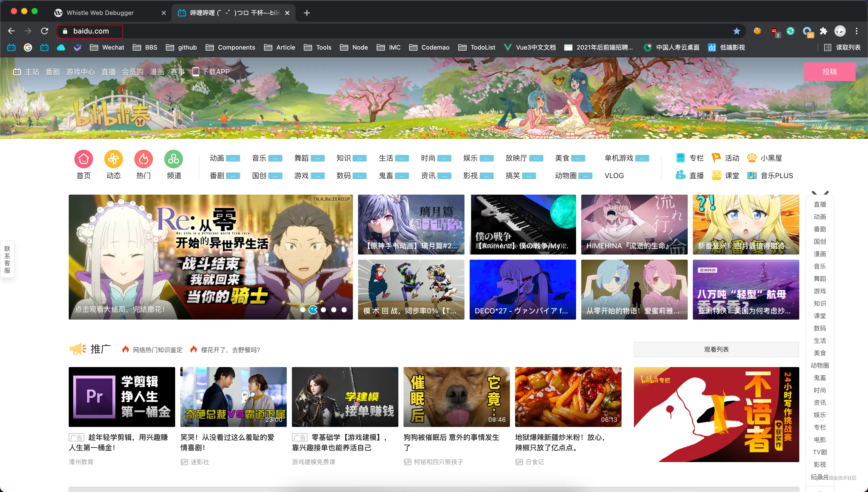Viewport: 868px width, 492px height.
Task: Open VLOG category link
Action: click(x=614, y=175)
